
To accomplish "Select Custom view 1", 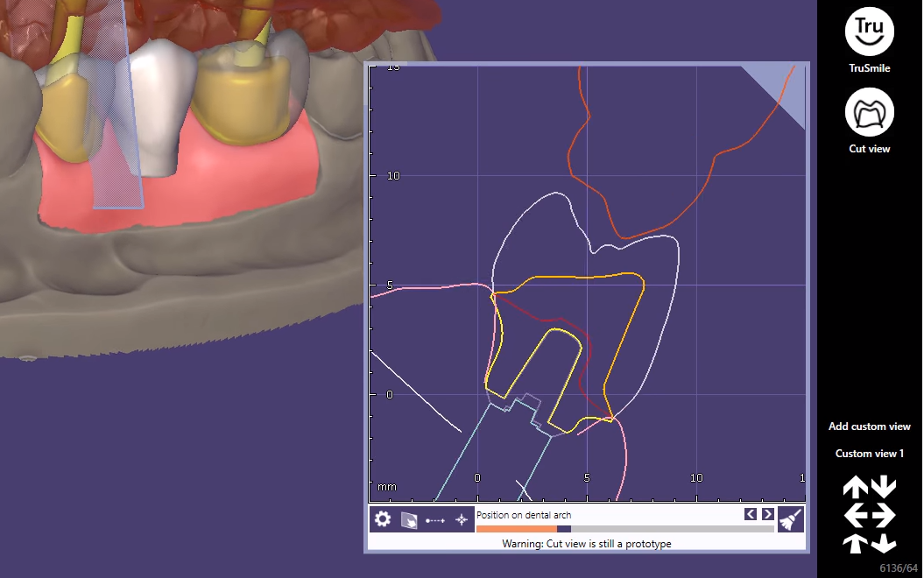I will click(x=869, y=453).
